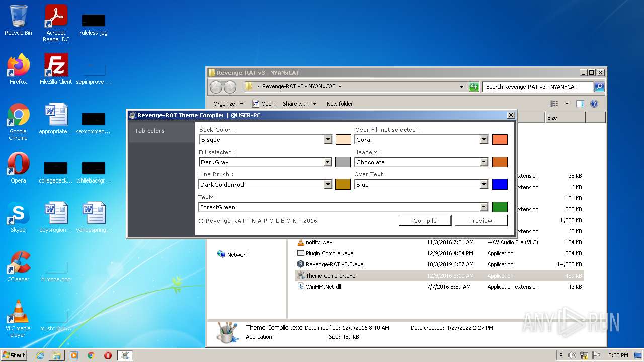Select the Chocolate swatch beside Headers

pos(500,162)
